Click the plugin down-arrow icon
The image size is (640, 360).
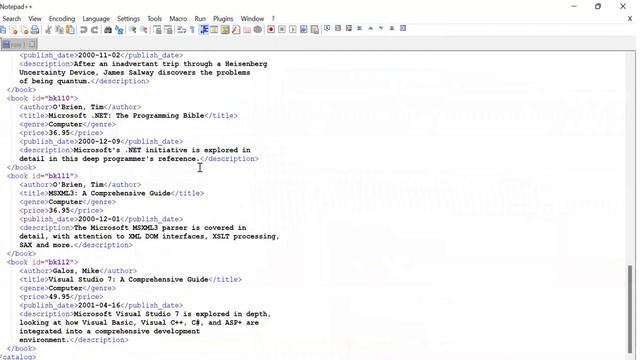coord(381,28)
